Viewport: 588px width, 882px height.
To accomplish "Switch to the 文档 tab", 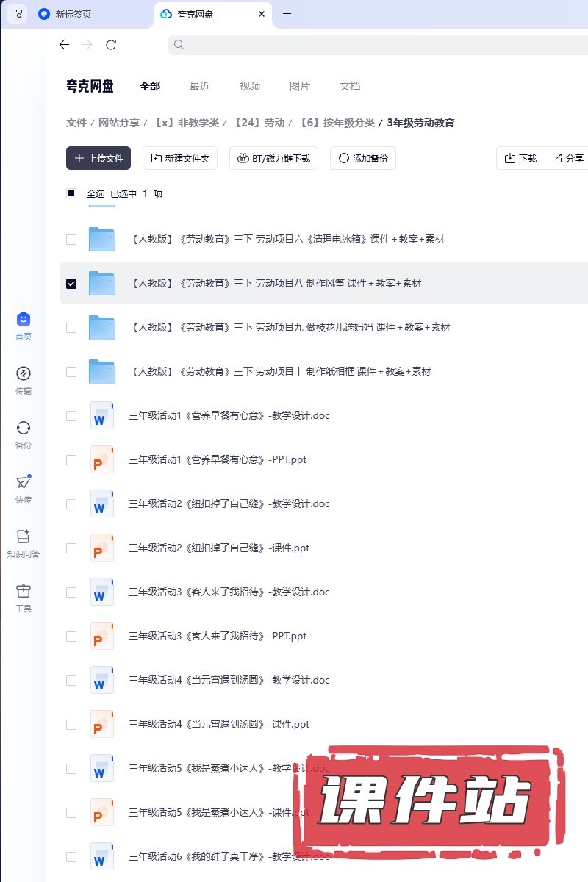I will 350,86.
